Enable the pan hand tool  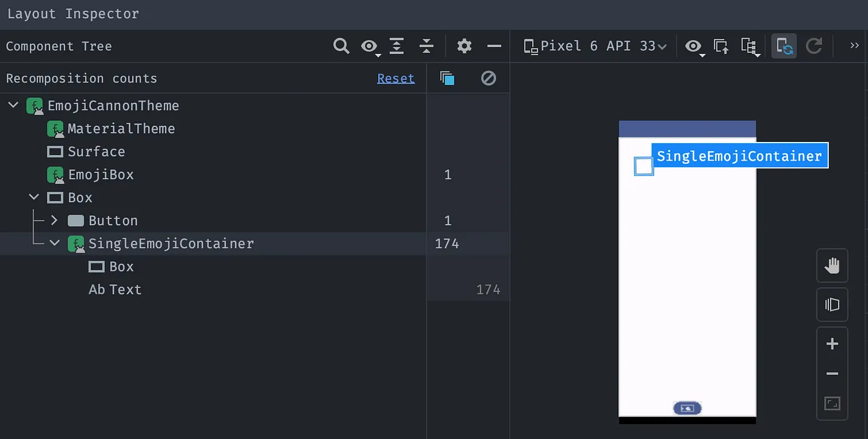pyautogui.click(x=832, y=267)
